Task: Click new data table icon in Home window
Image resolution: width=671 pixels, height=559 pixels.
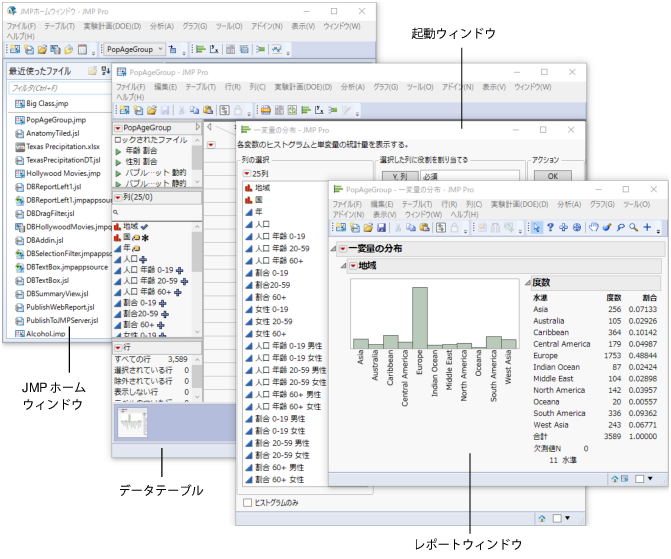Action: click(15, 49)
